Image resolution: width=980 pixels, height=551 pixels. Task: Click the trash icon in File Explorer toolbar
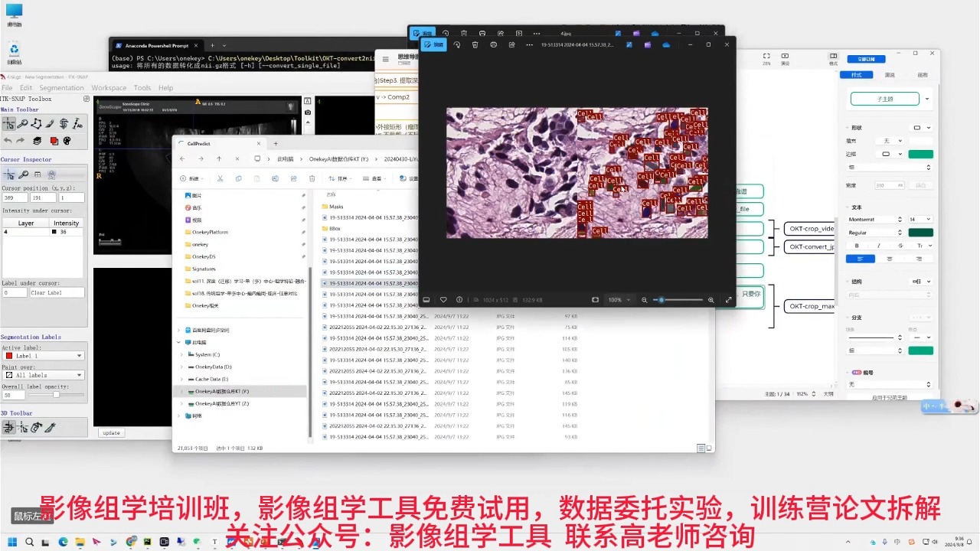(312, 178)
